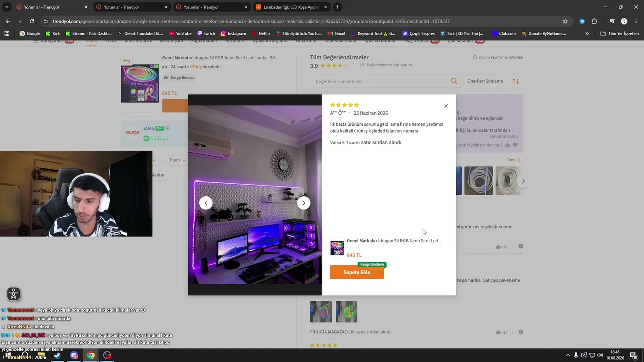Click thumbs-up on the review summary

pos(508,145)
